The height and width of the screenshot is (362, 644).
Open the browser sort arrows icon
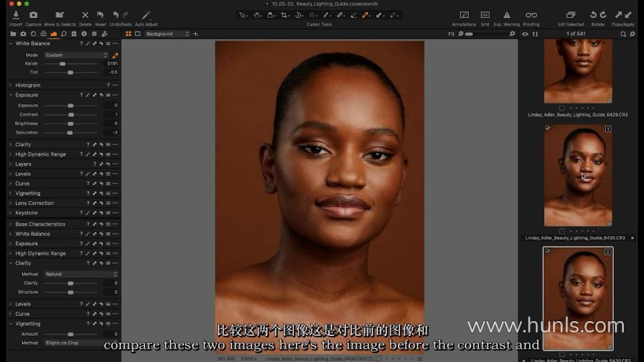(x=535, y=34)
